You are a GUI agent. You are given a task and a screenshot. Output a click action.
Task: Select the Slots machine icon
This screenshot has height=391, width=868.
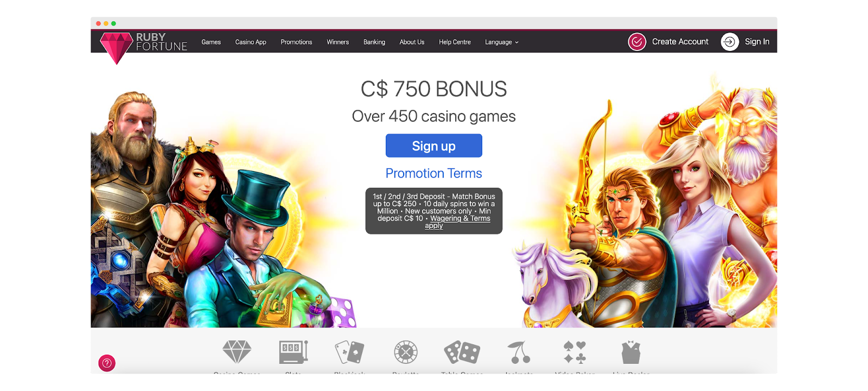tap(293, 352)
